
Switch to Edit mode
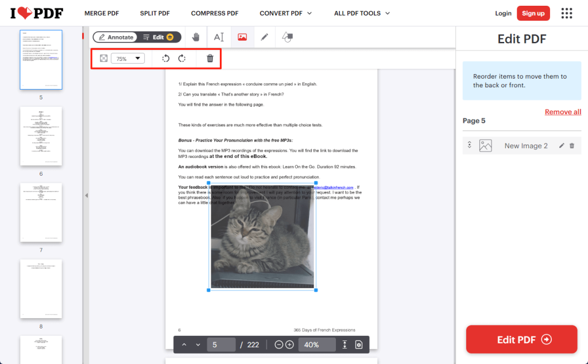point(158,37)
